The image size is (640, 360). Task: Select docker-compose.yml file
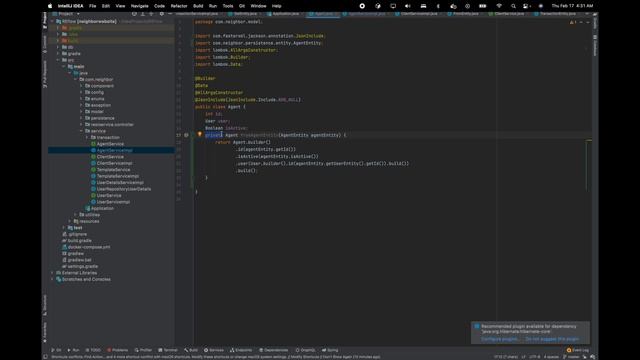tap(89, 247)
